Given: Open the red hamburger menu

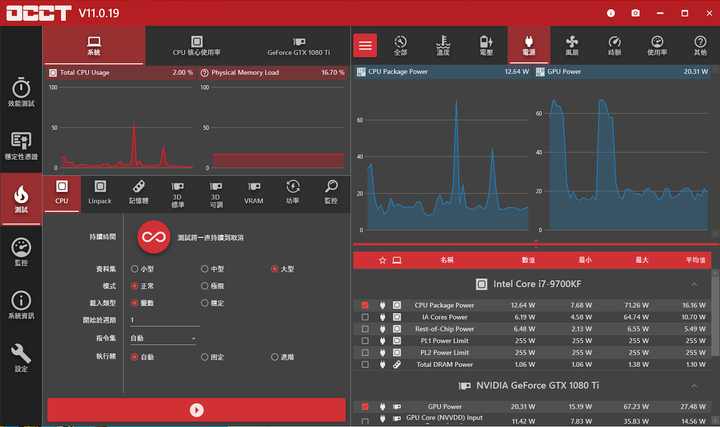Looking at the screenshot, I should [x=365, y=45].
